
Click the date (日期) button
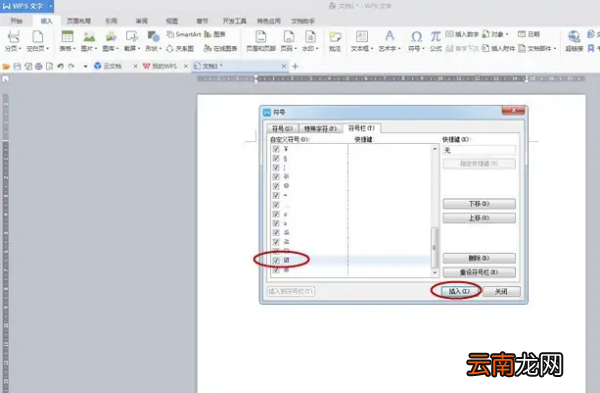click(528, 34)
